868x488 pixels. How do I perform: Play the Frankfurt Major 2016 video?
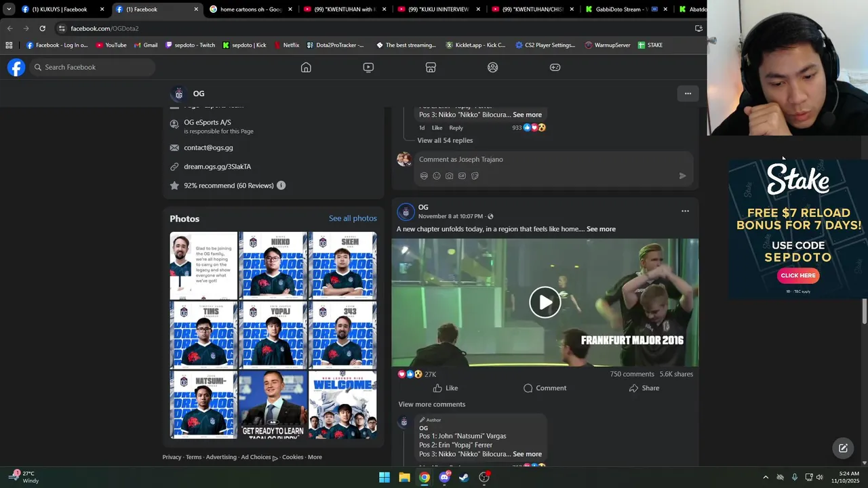pos(545,302)
